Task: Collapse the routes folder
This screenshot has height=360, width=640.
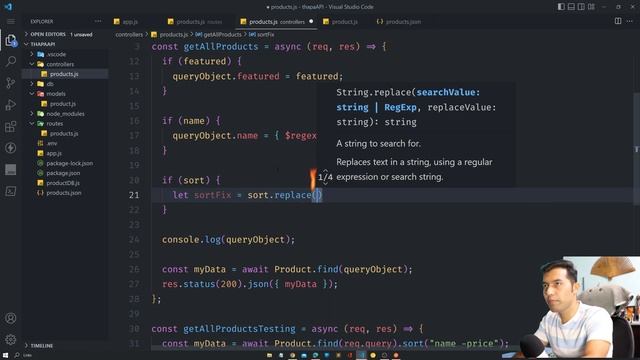Action: pos(65,123)
